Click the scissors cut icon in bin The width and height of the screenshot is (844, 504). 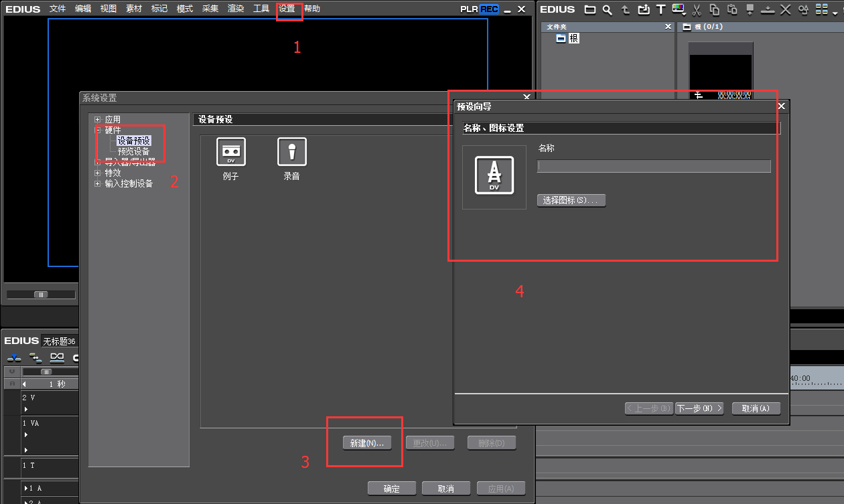[697, 9]
